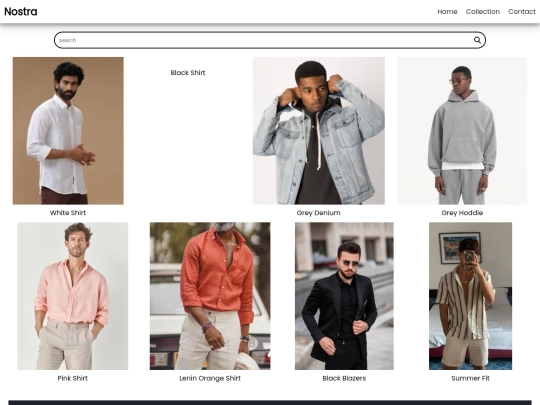The image size is (540, 405).
Task: Click the "Summer Fit" caption
Action: (470, 378)
